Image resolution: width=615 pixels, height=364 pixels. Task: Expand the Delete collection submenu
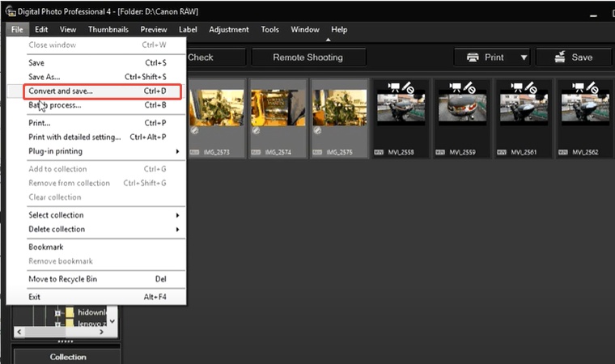(x=177, y=230)
